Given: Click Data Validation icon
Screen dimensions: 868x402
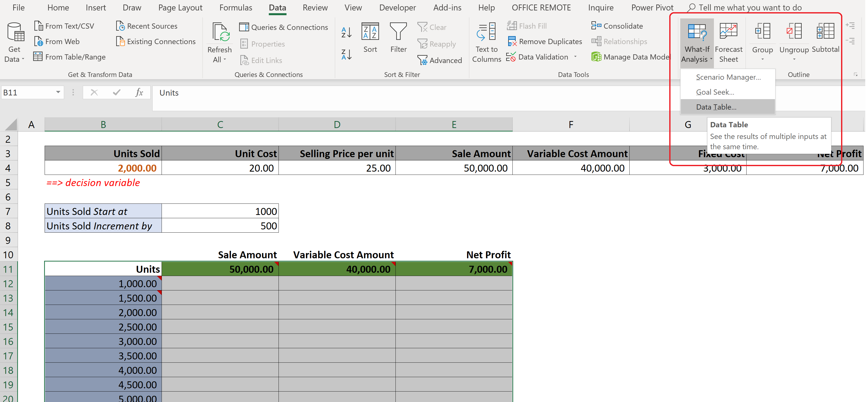Looking at the screenshot, I should point(511,57).
